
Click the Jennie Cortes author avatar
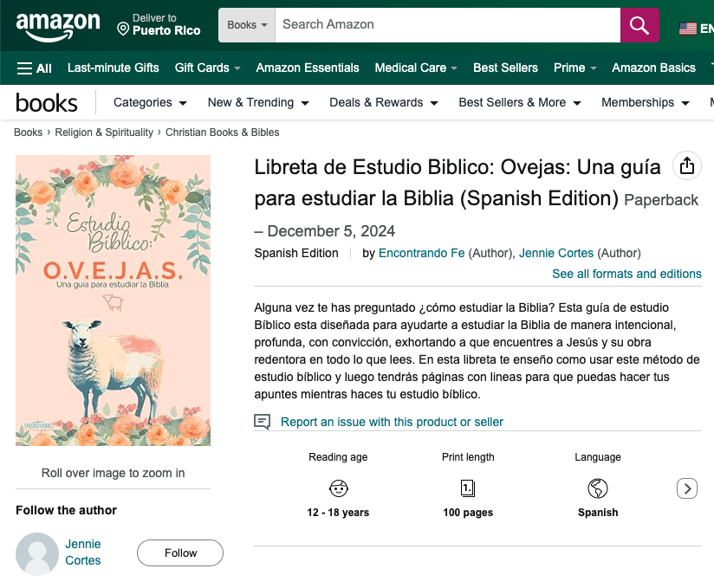[37, 553]
